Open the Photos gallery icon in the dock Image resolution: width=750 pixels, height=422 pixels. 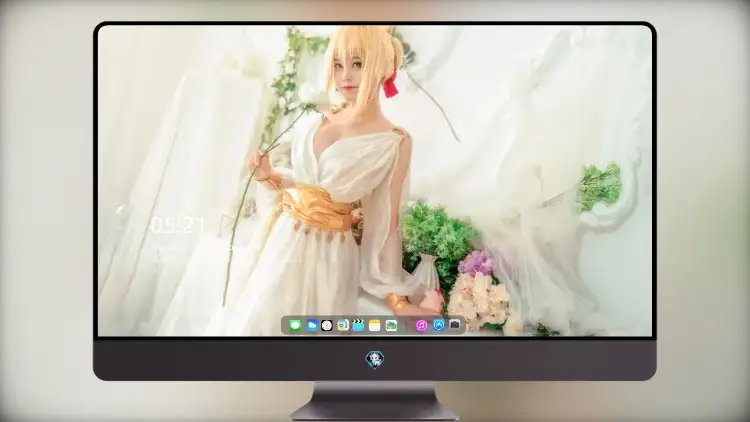(391, 326)
